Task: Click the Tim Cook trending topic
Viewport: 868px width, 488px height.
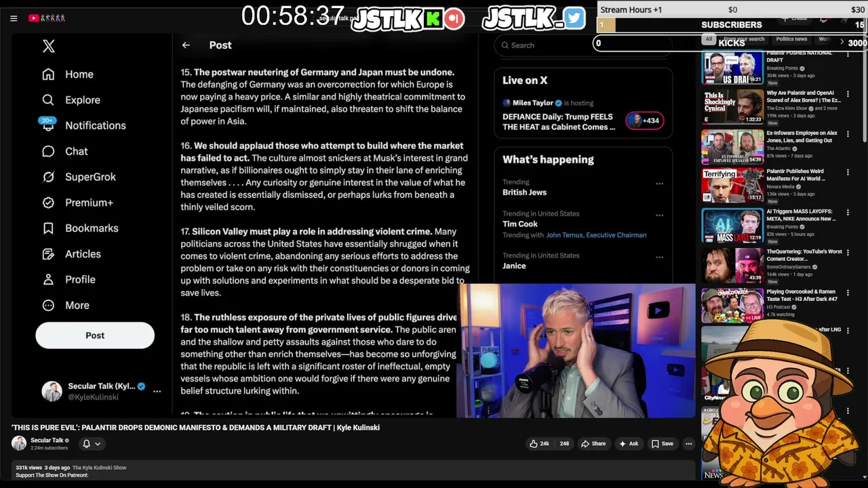Action: pyautogui.click(x=520, y=224)
